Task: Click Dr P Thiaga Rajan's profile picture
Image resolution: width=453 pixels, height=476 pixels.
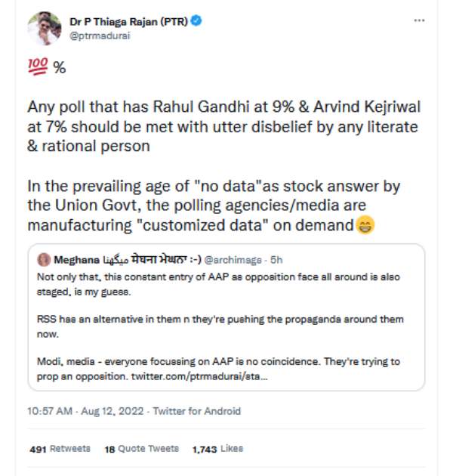Action: click(44, 28)
